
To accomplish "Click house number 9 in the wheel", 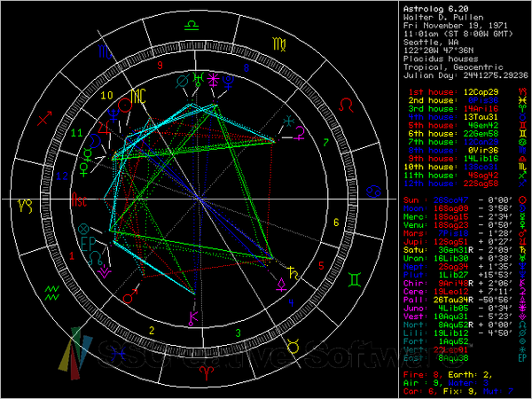I will pyautogui.click(x=160, y=65).
